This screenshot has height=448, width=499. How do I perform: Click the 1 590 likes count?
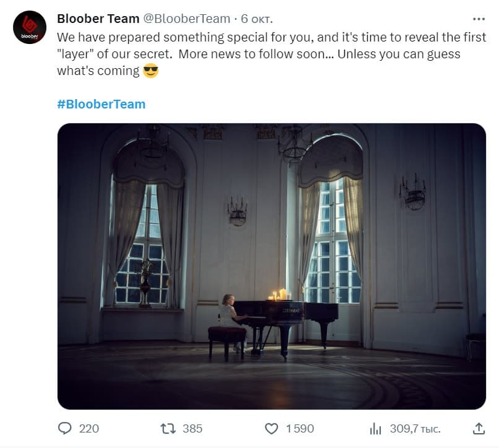(300, 428)
